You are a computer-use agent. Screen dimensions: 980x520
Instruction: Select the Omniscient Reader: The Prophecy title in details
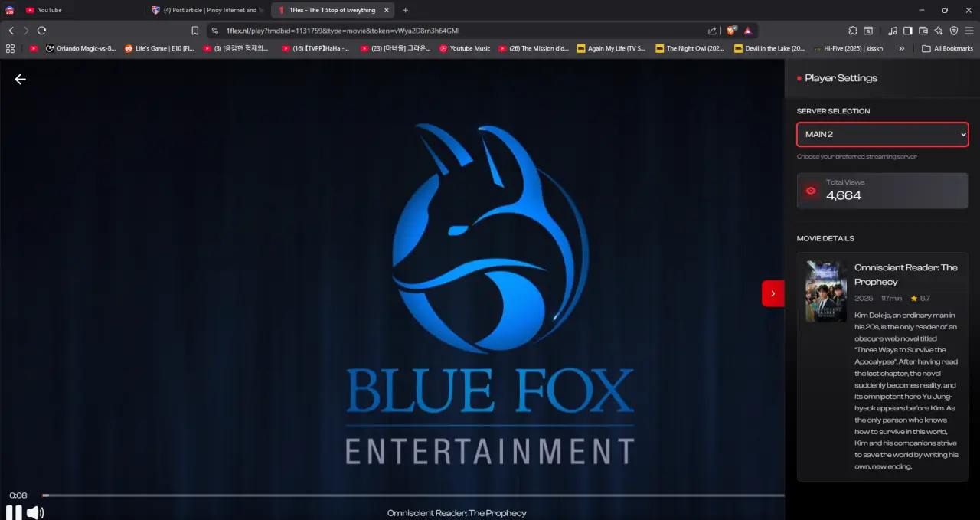coord(906,275)
